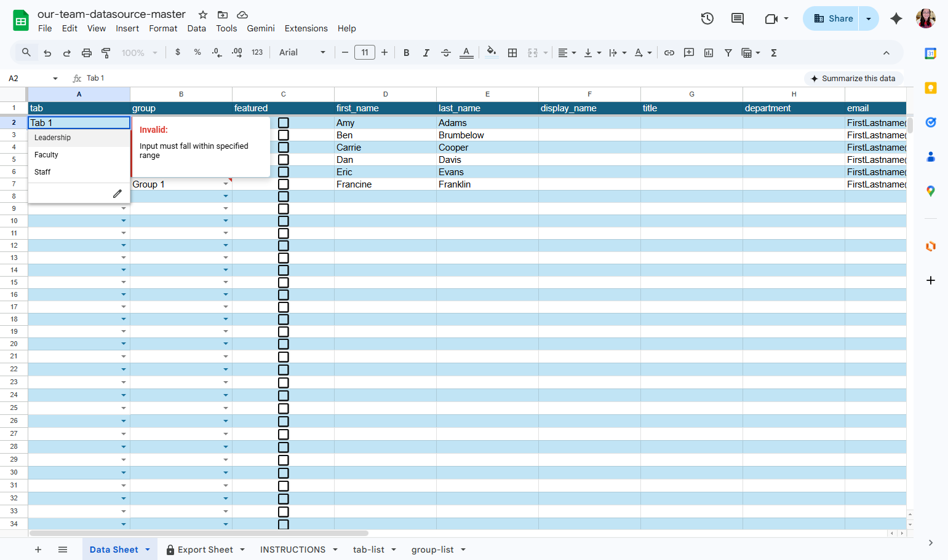
Task: Insert a link with chain icon
Action: point(669,53)
